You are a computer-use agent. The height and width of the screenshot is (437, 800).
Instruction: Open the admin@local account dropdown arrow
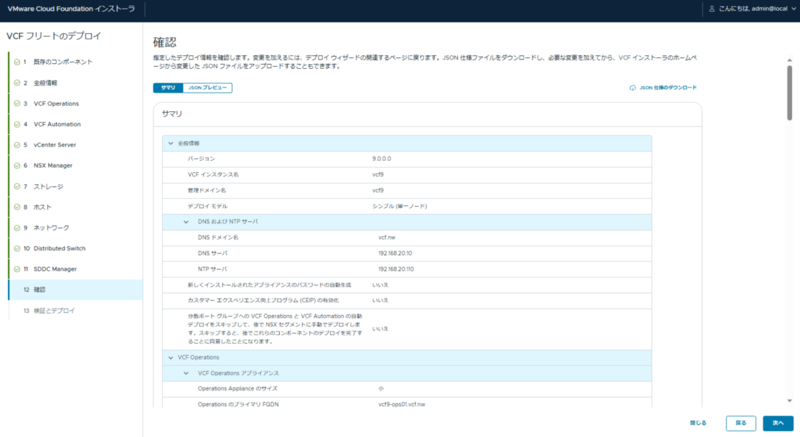(793, 9)
